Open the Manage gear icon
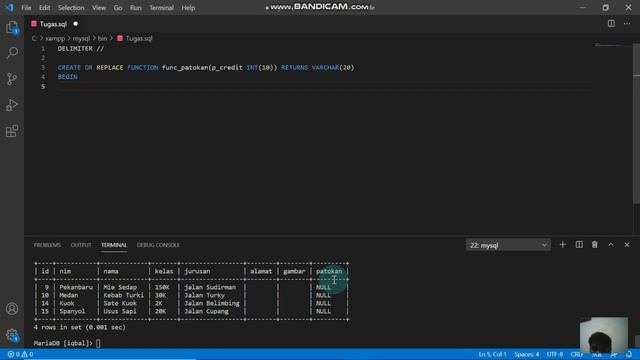The height and width of the screenshot is (360, 640). (12, 336)
